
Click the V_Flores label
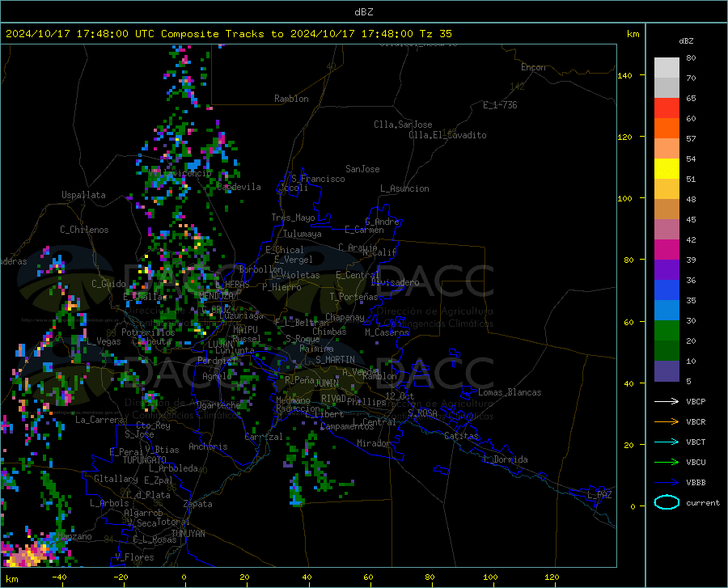(134, 557)
